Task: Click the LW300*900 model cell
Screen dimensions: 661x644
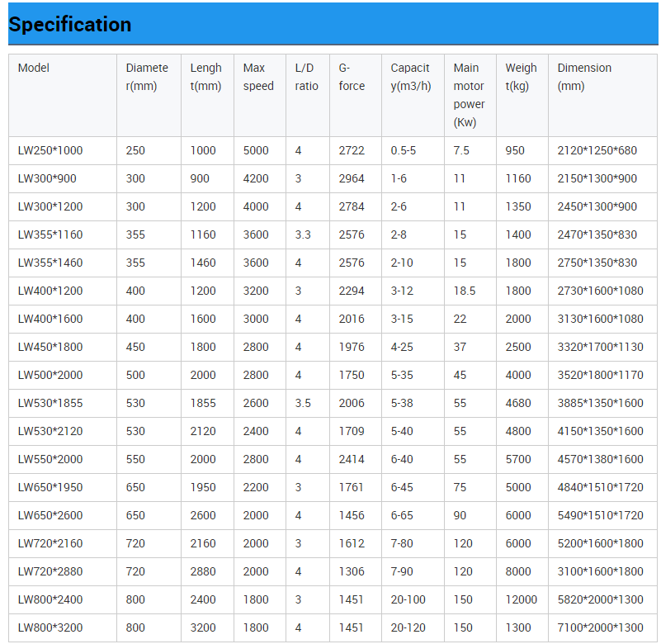Action: point(47,178)
